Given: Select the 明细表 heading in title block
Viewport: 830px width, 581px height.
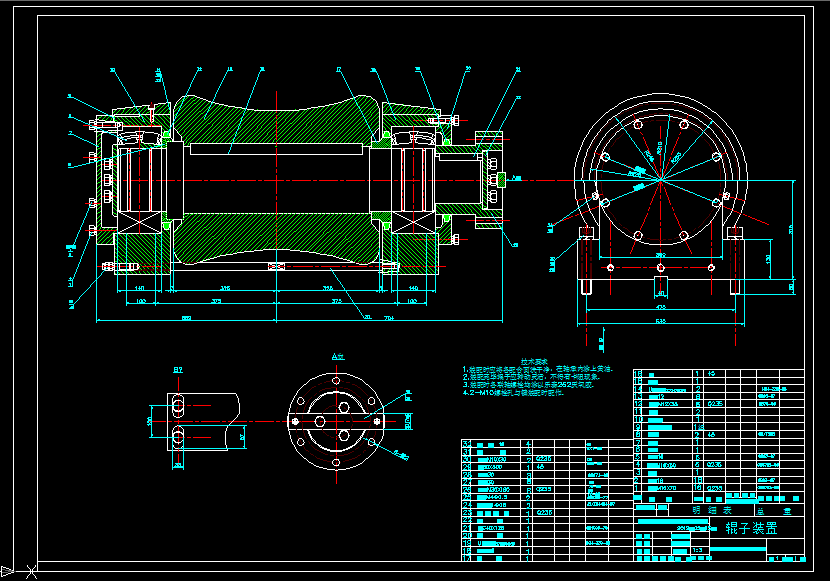Looking at the screenshot, I should point(712,510).
